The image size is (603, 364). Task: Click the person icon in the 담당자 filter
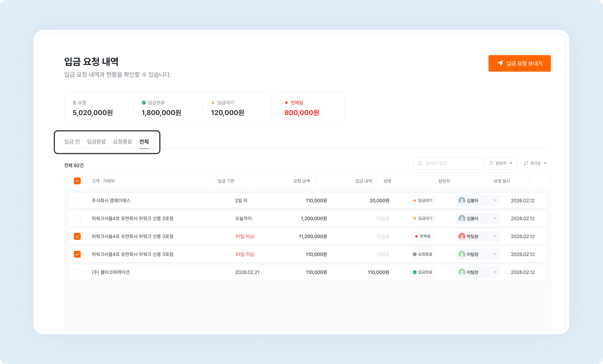point(491,163)
